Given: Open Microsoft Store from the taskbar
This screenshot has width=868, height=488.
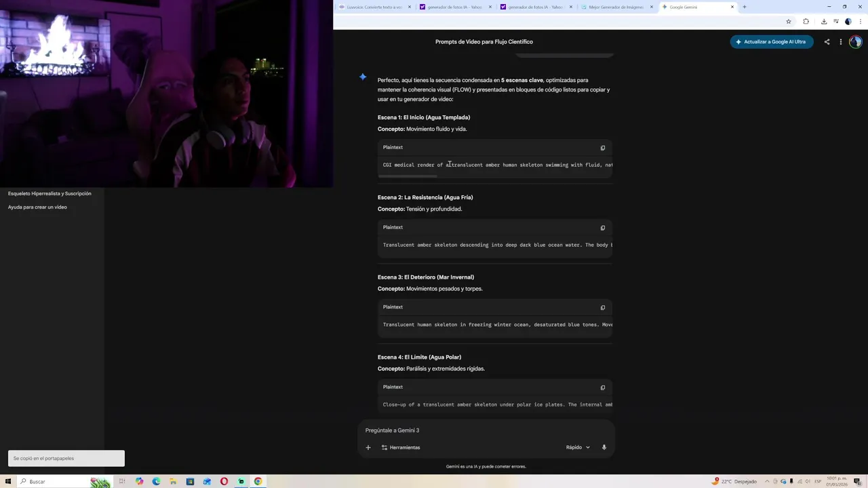Looking at the screenshot, I should click(x=190, y=481).
